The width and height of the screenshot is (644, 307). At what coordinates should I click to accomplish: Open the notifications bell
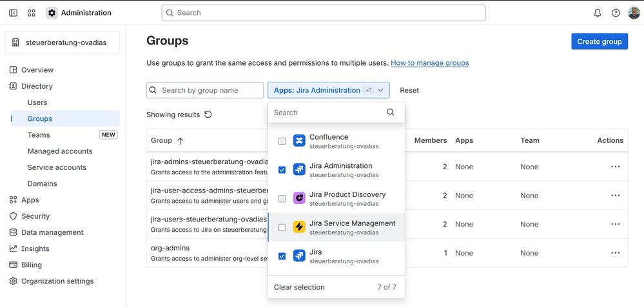point(598,13)
